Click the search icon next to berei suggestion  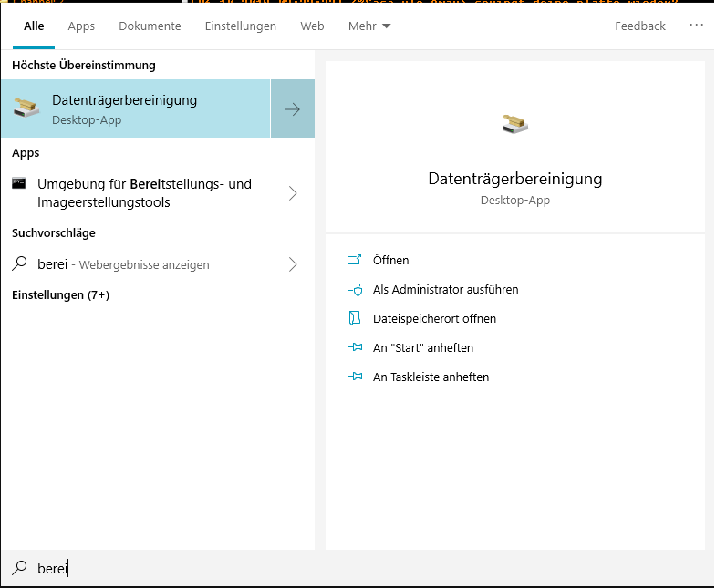coord(19,263)
